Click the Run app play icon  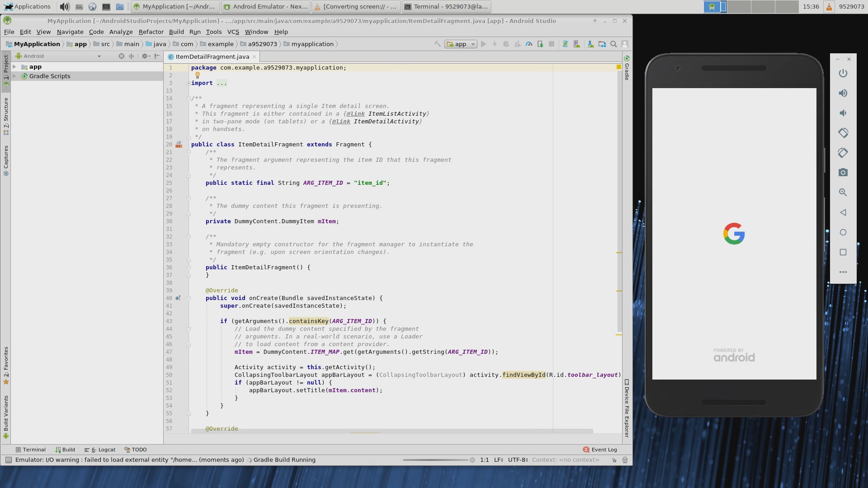pos(483,44)
